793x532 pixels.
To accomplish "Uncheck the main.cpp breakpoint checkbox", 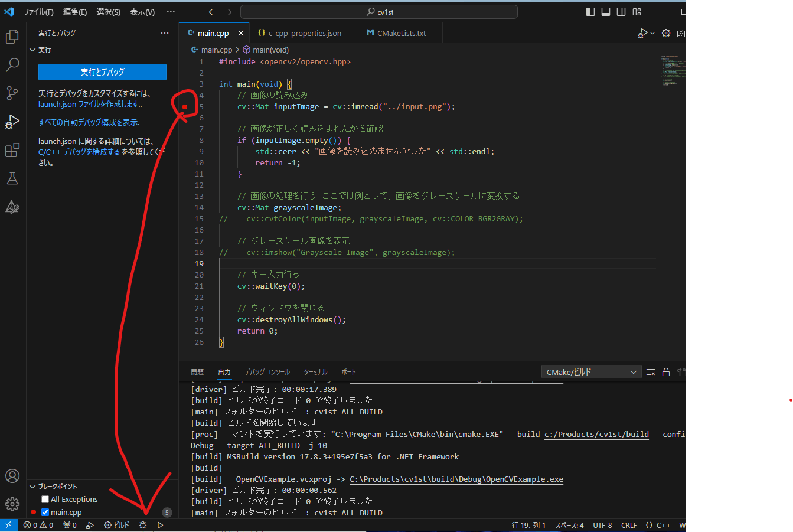I will coord(45,513).
